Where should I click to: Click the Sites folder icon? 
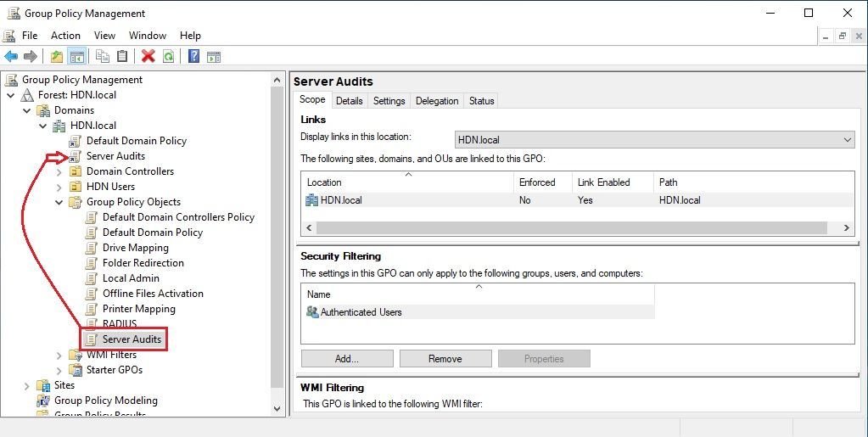coord(43,385)
